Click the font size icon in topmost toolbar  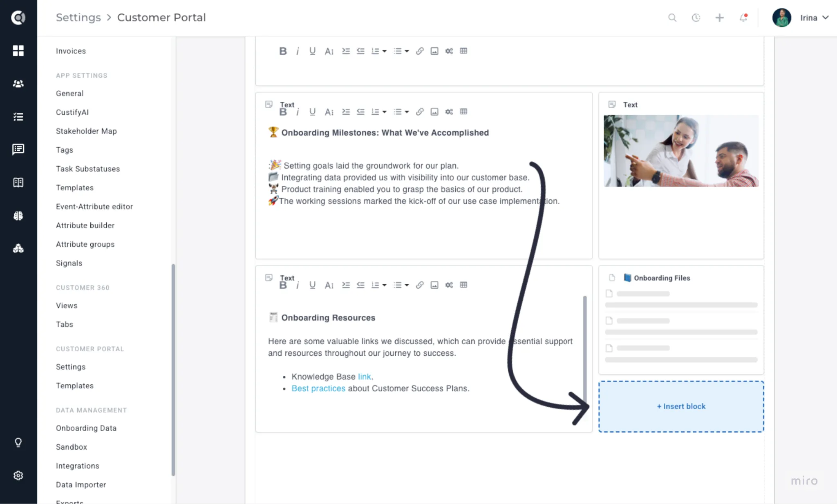click(329, 51)
